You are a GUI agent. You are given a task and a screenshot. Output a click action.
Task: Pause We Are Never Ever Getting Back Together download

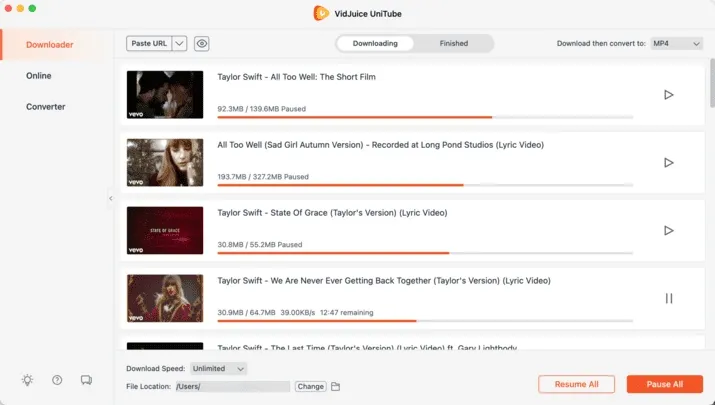(668, 298)
